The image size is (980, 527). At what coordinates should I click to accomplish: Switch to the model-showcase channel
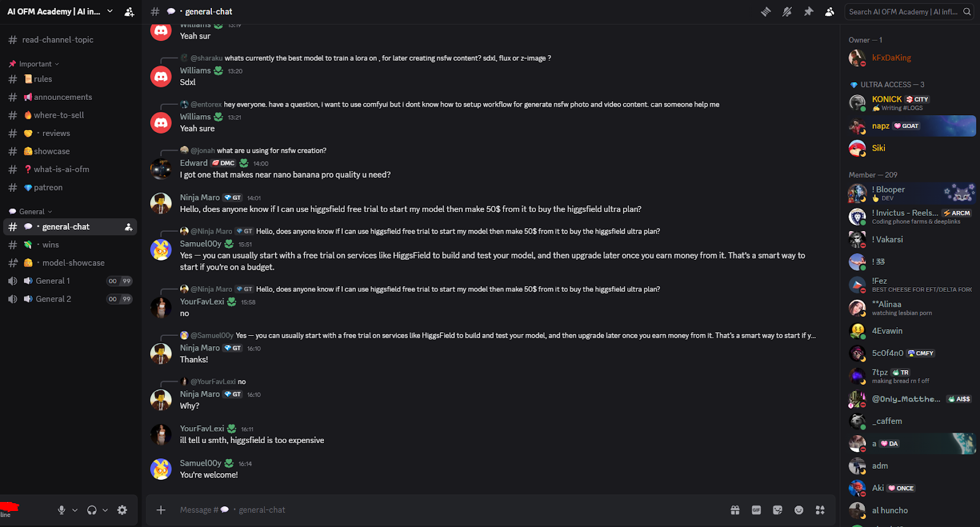(73, 263)
